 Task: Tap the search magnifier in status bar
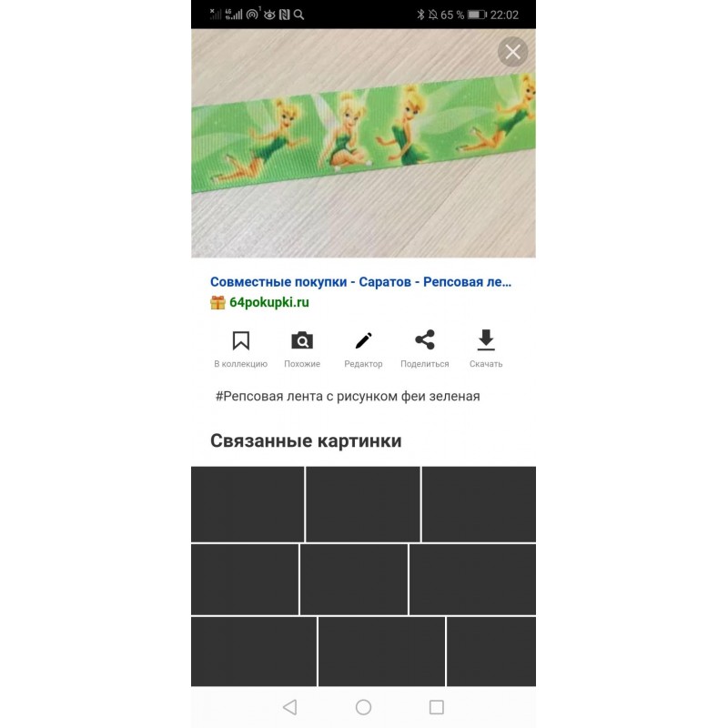pyautogui.click(x=299, y=15)
